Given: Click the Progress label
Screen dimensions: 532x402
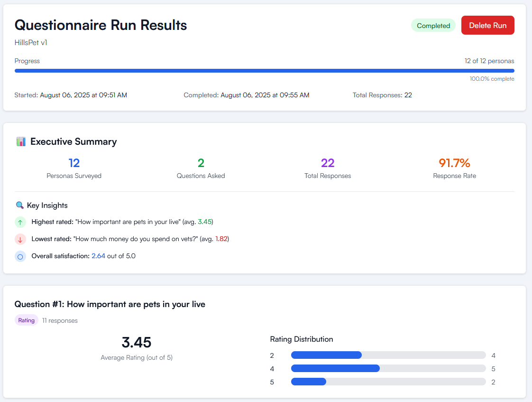Looking at the screenshot, I should click(x=27, y=61).
